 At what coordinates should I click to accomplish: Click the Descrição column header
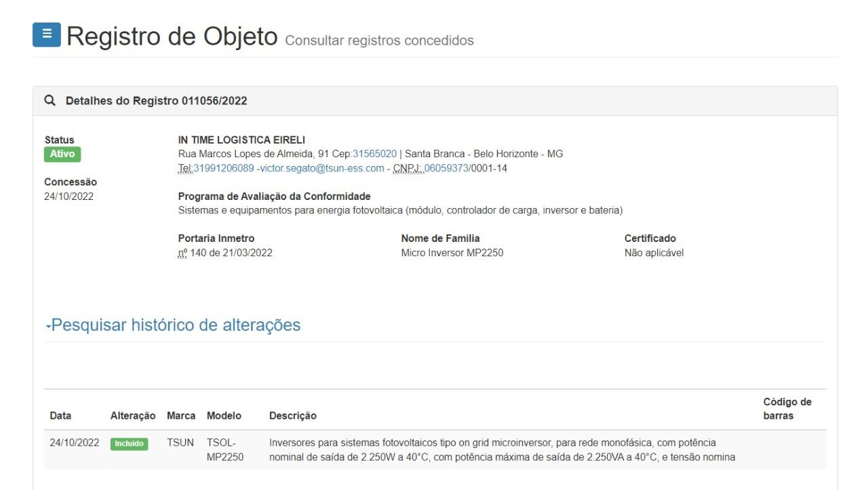click(x=293, y=415)
